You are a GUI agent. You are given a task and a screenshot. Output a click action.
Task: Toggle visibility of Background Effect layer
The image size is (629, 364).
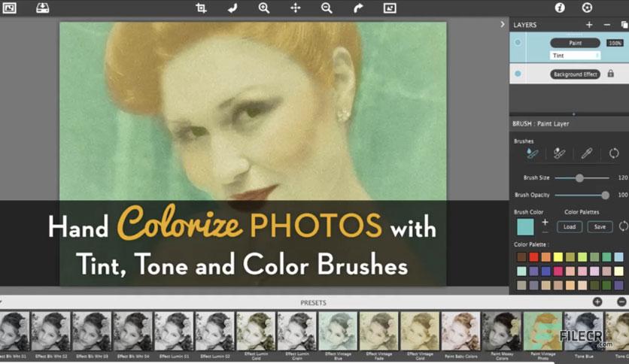point(518,74)
